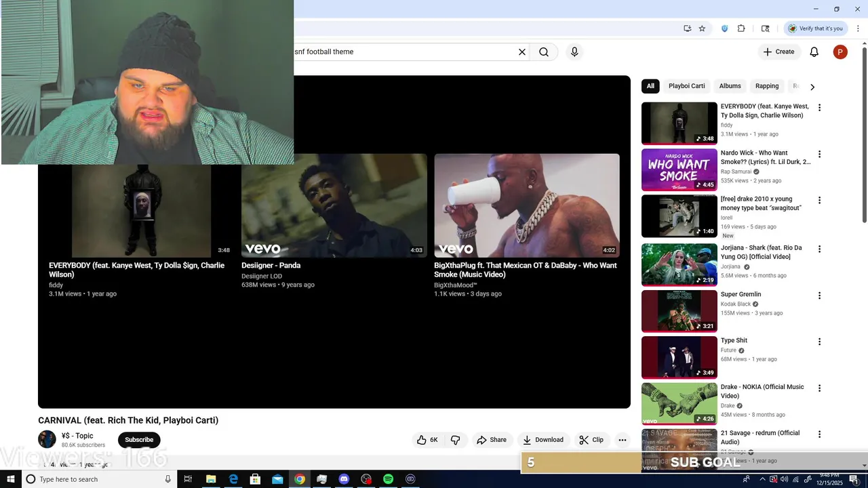The width and height of the screenshot is (868, 488).
Task: Click the page vertical scrollbar
Action: [x=864, y=136]
